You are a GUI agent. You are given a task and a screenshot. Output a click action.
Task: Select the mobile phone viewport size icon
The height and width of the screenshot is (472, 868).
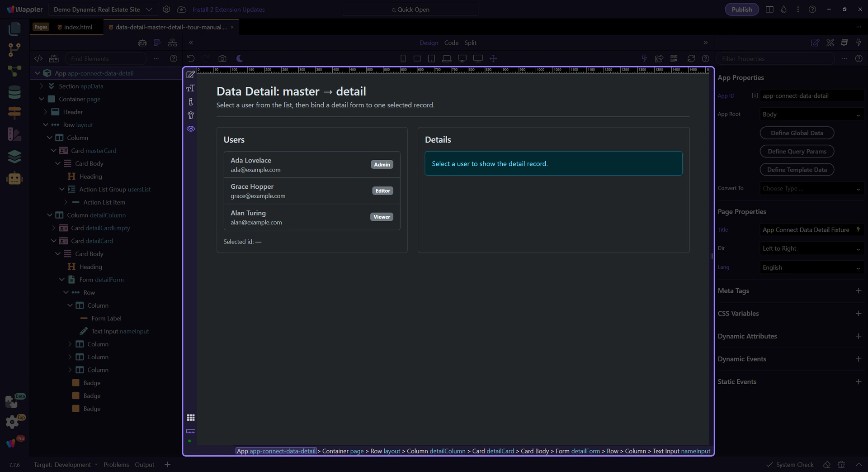[x=403, y=58]
